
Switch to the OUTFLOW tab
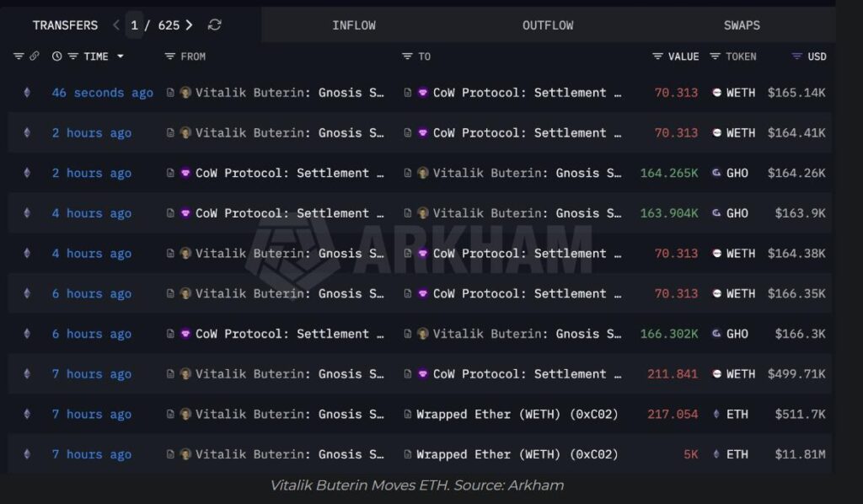pos(547,25)
